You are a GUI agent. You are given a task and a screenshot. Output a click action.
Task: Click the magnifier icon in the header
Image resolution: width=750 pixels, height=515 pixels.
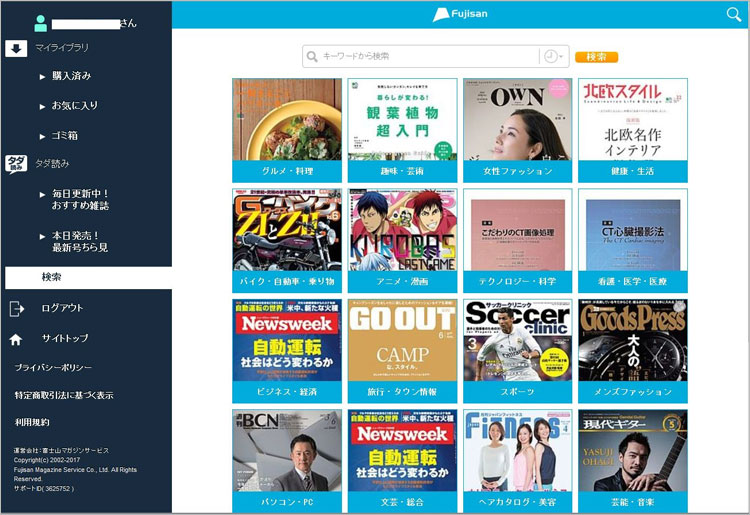734,14
